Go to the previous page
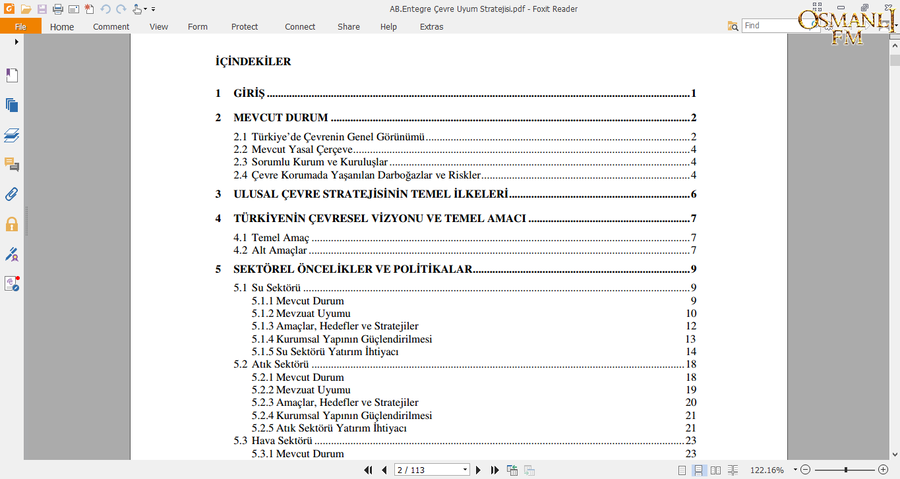 (384, 470)
